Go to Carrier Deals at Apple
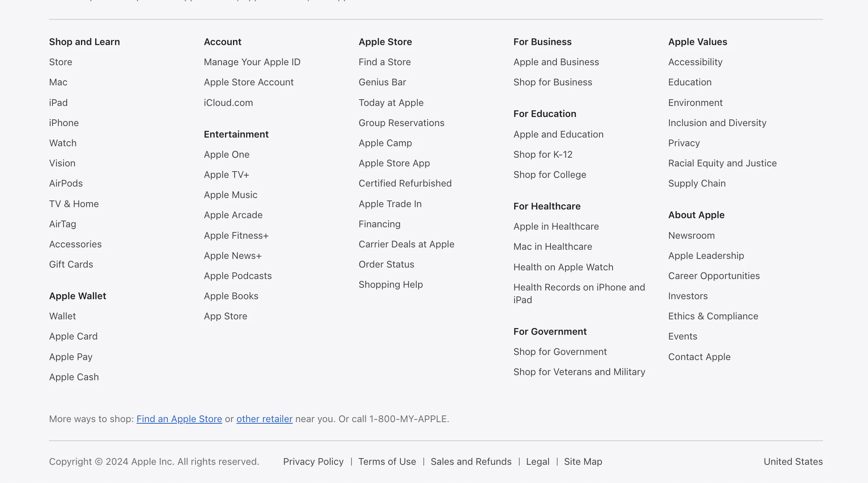 406,244
